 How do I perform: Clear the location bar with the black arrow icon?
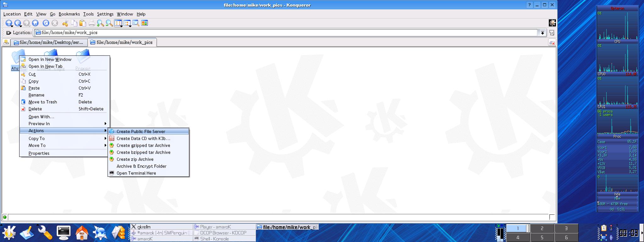[x=8, y=32]
